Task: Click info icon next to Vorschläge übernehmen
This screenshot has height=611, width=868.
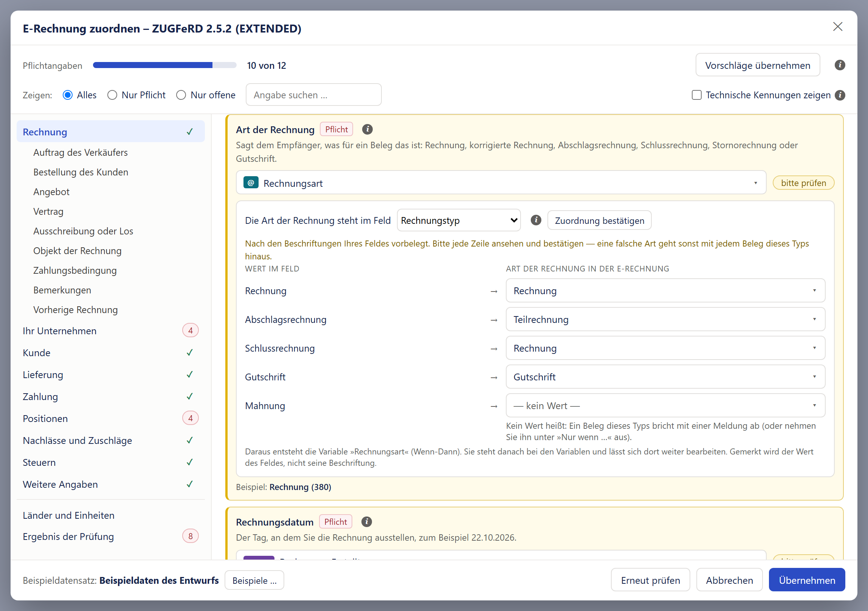Action: coord(840,65)
